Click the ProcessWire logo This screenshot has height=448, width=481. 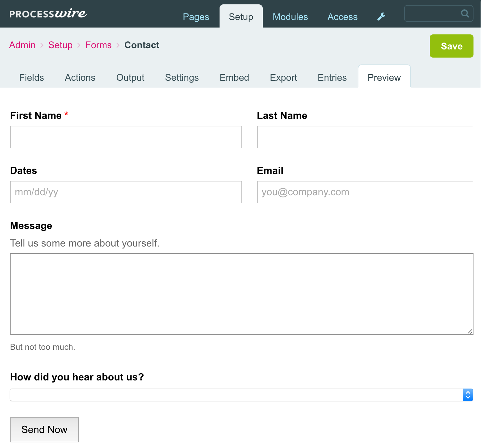(x=48, y=13)
